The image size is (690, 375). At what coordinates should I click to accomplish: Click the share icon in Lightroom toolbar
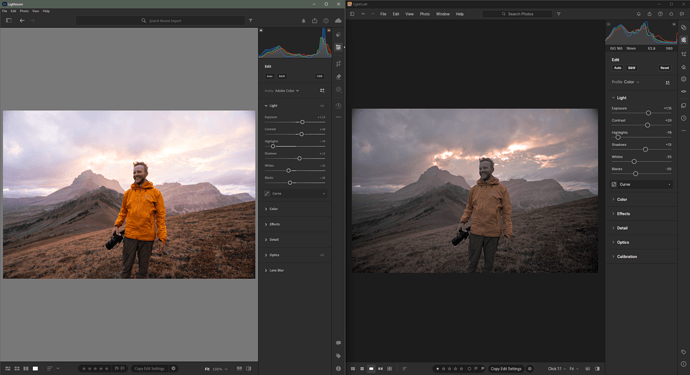tap(315, 21)
